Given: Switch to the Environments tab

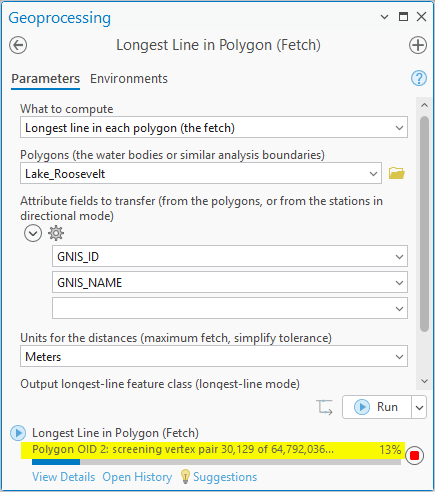Looking at the screenshot, I should (129, 79).
